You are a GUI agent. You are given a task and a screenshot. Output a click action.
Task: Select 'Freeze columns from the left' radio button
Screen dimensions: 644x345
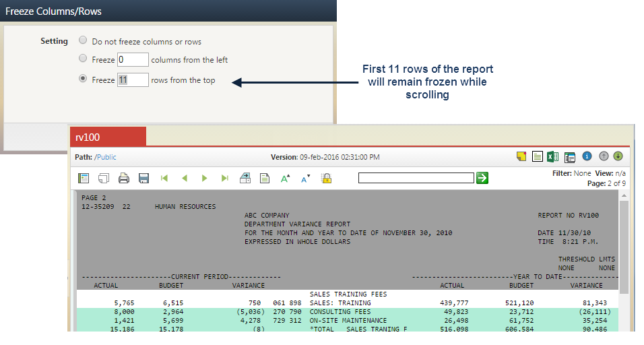[83, 59]
